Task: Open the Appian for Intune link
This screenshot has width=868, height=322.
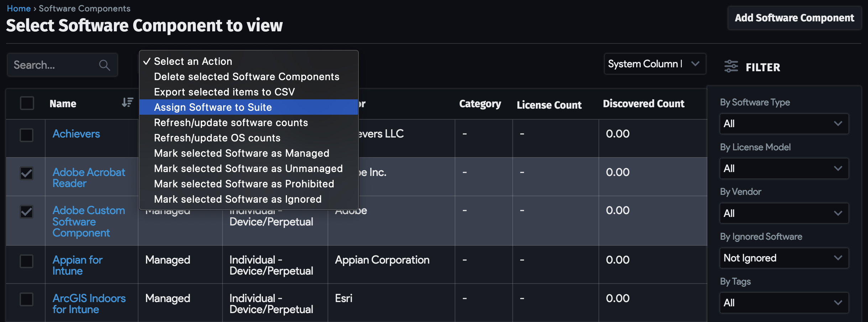Action: (77, 265)
